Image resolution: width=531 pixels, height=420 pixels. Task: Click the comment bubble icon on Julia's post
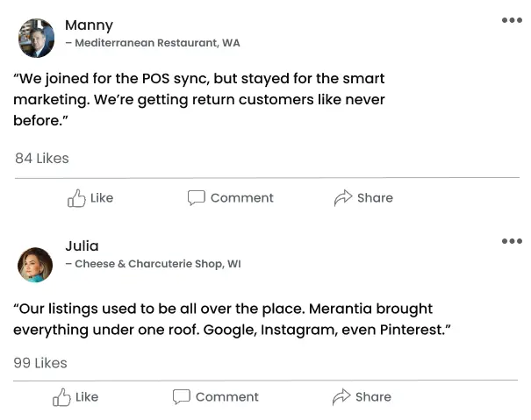(x=182, y=397)
